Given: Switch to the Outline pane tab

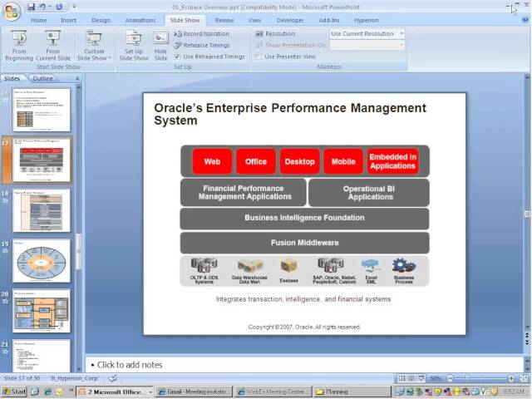Looking at the screenshot, I should pyautogui.click(x=42, y=78).
